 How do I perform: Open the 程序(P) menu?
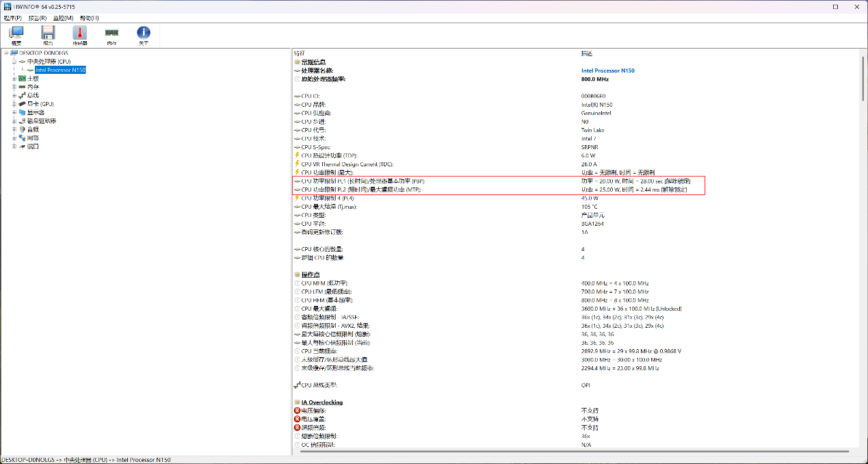[x=13, y=18]
